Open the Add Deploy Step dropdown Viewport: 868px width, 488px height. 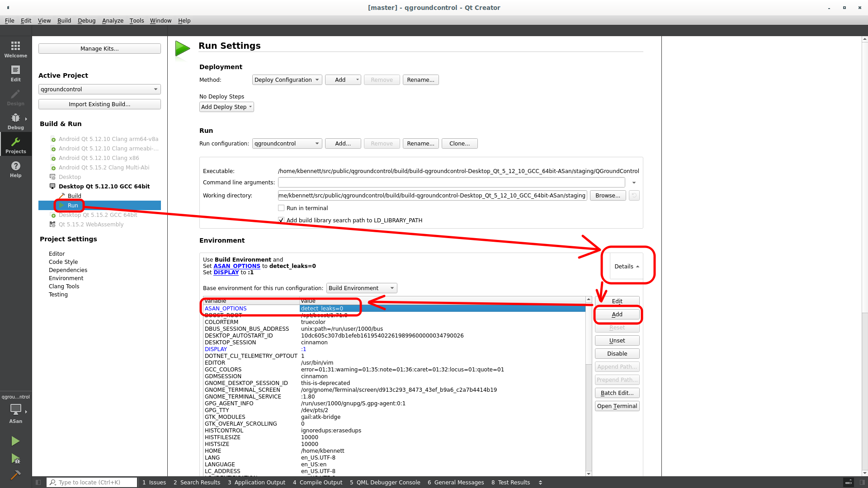tap(226, 107)
